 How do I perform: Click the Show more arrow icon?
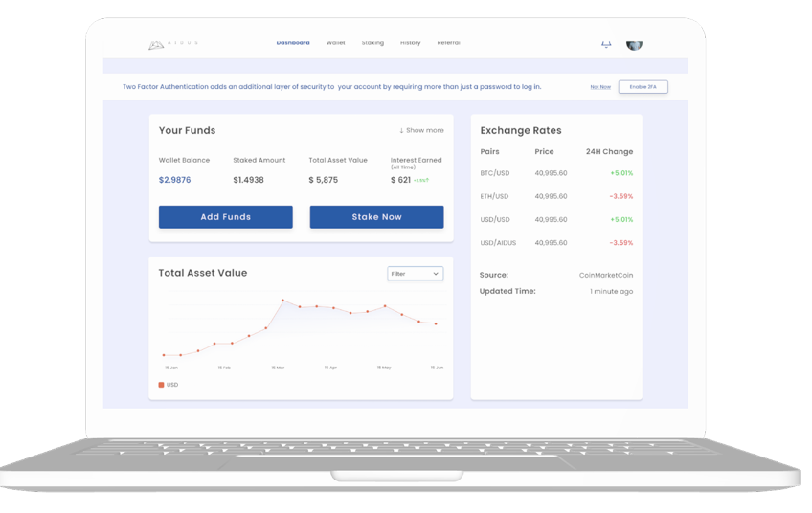pos(401,131)
